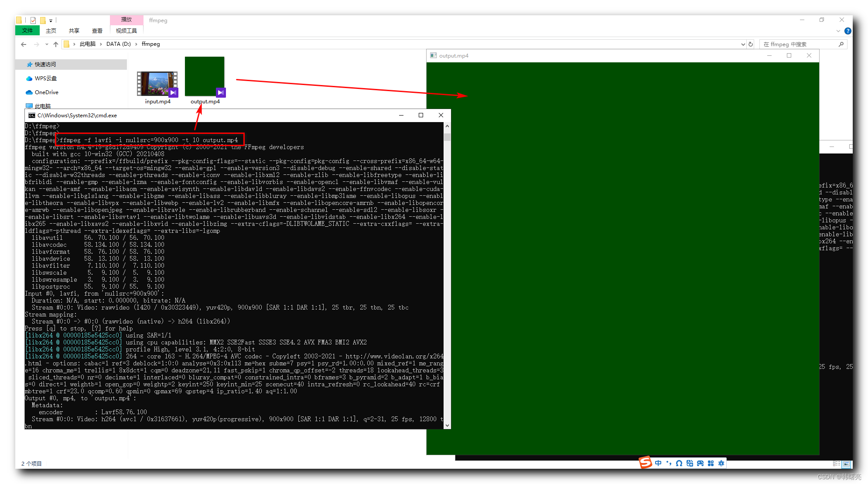The image size is (868, 484).
Task: Click the Help button in Explorer ribbon
Action: [848, 31]
